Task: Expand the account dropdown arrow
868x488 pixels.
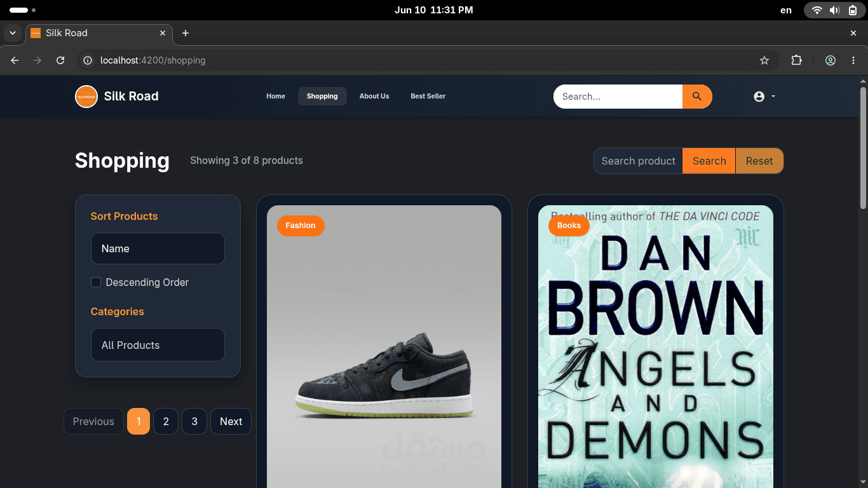Action: (x=773, y=97)
